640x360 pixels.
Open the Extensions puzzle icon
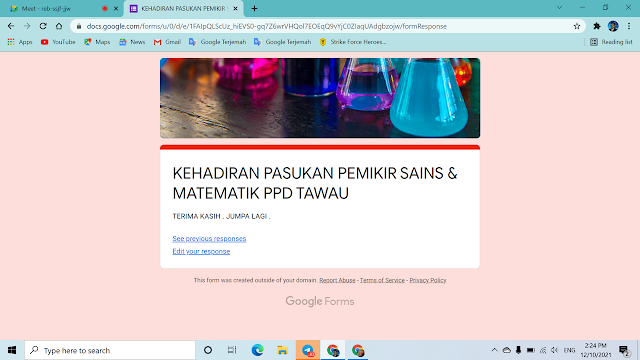point(597,26)
